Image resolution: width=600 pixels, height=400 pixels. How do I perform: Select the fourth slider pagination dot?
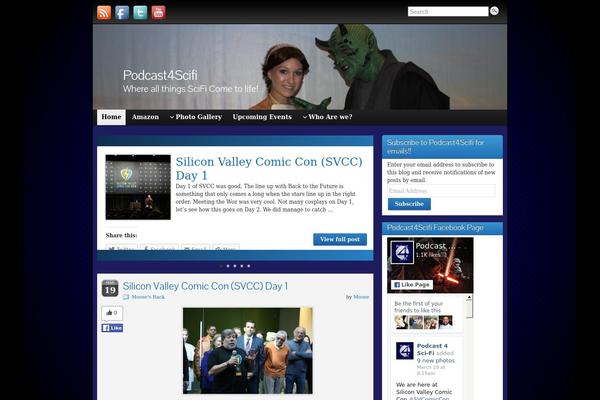coord(242,266)
